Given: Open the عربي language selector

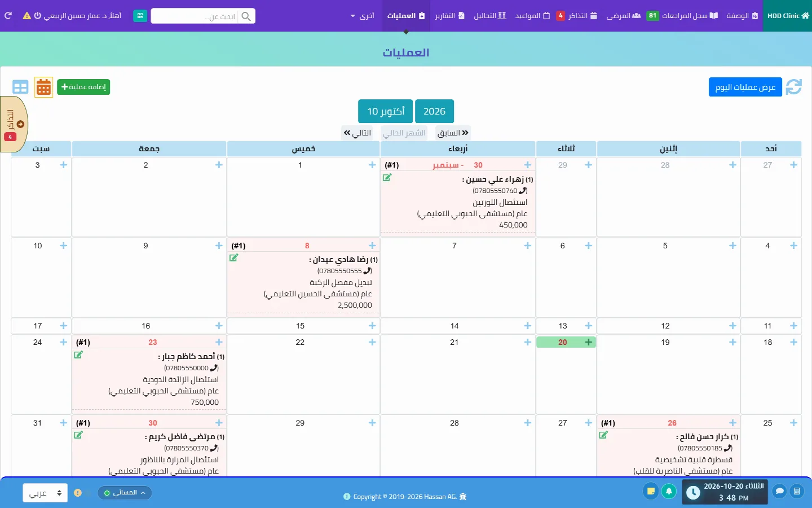Looking at the screenshot, I should (45, 493).
